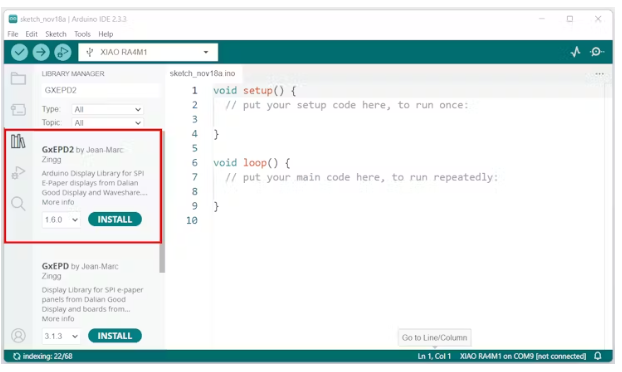Open the Boards Manager sidebar icon

tap(18, 109)
